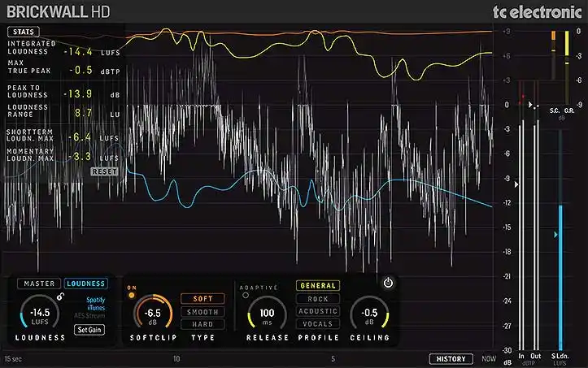Select the ACOUSTIC profile
The image size is (588, 368).
point(318,311)
